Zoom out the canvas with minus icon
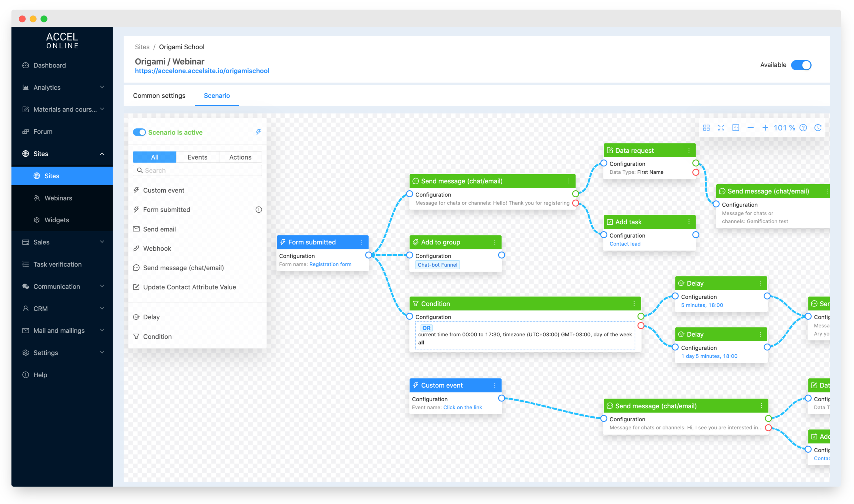This screenshot has height=504, width=854. (750, 128)
